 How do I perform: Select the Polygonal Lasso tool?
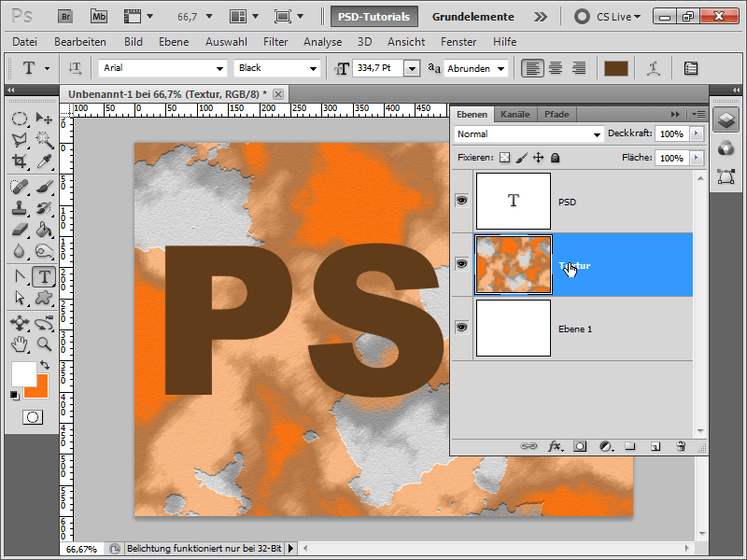click(x=19, y=139)
